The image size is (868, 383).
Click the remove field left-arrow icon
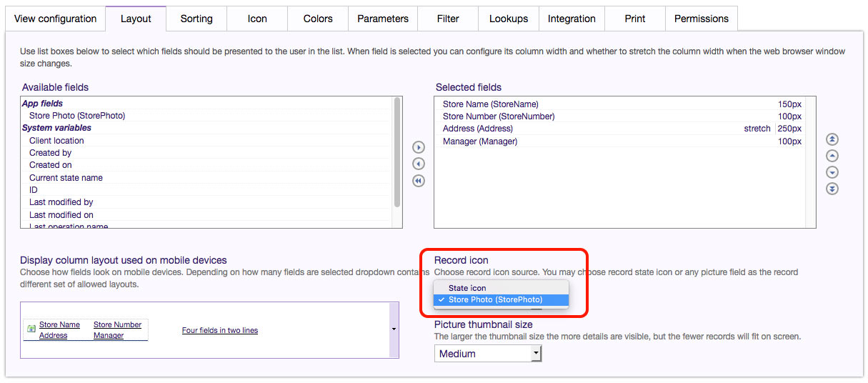(419, 164)
